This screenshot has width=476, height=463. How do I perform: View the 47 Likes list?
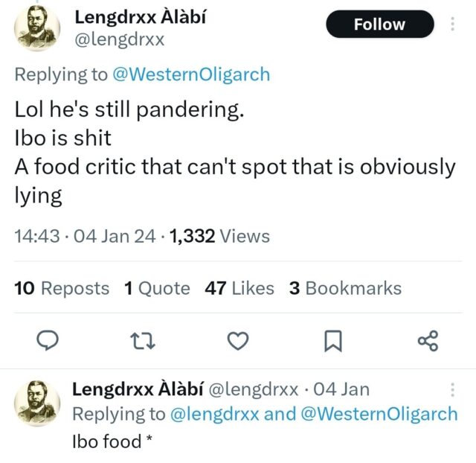[239, 288]
